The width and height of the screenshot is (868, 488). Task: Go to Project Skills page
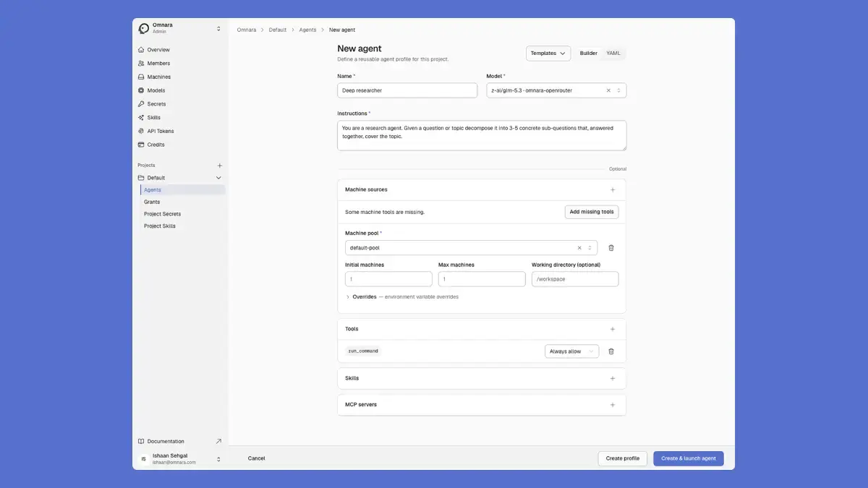click(x=160, y=226)
